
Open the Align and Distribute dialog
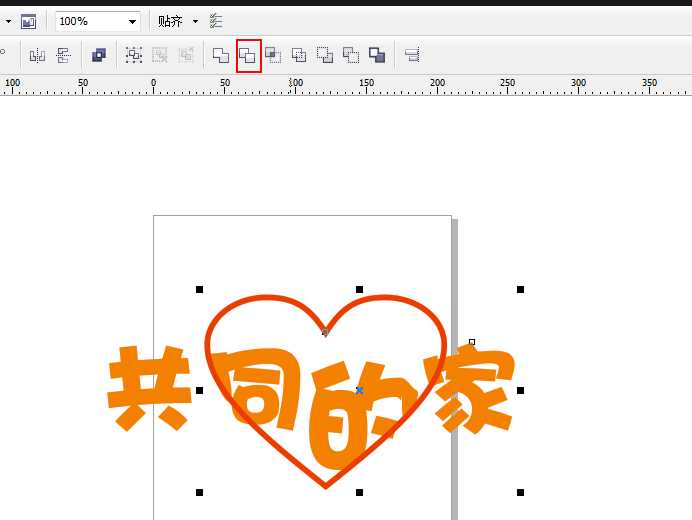click(x=412, y=55)
